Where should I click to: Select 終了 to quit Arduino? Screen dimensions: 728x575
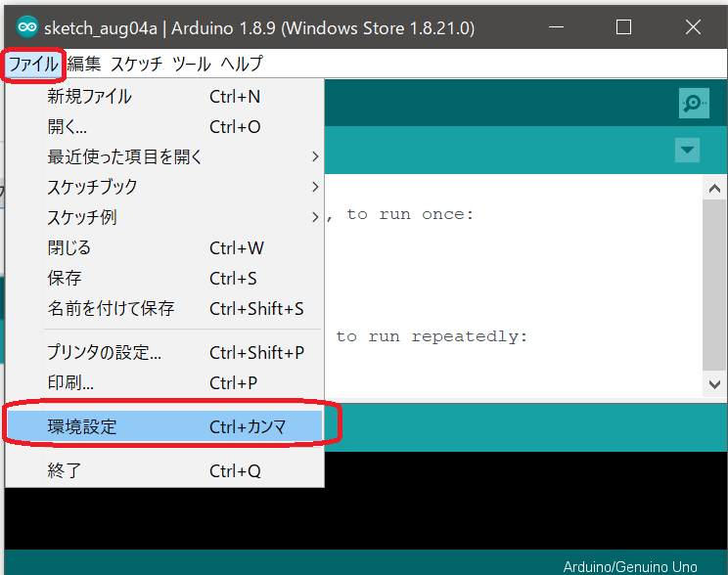(x=164, y=470)
